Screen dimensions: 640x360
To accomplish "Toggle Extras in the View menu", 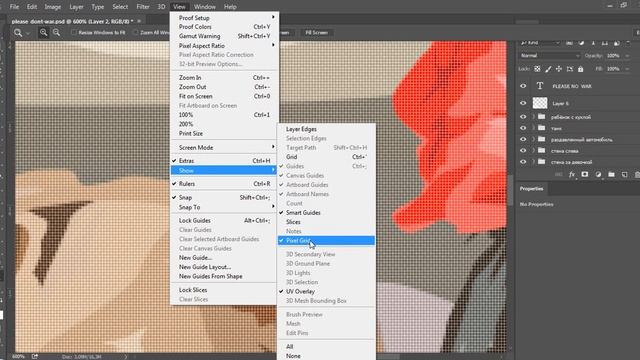I will click(224, 161).
